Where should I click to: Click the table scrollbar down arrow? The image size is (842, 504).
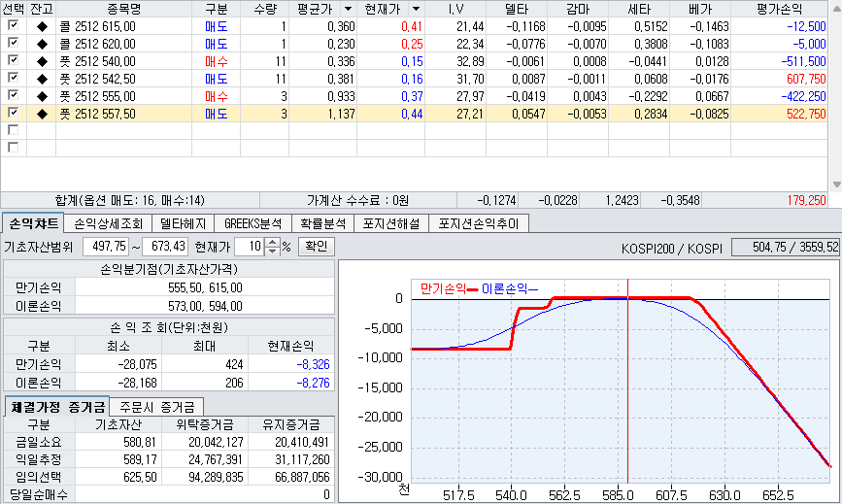(x=836, y=185)
